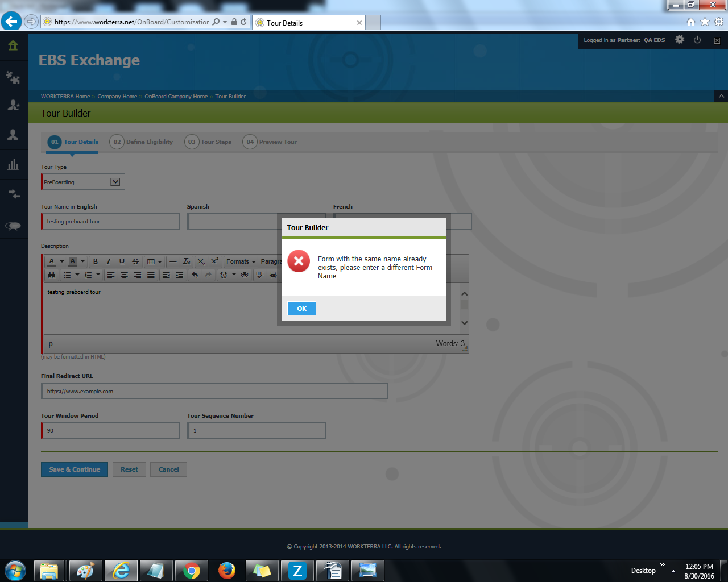
Task: Click the browser back arrow button
Action: (x=11, y=22)
